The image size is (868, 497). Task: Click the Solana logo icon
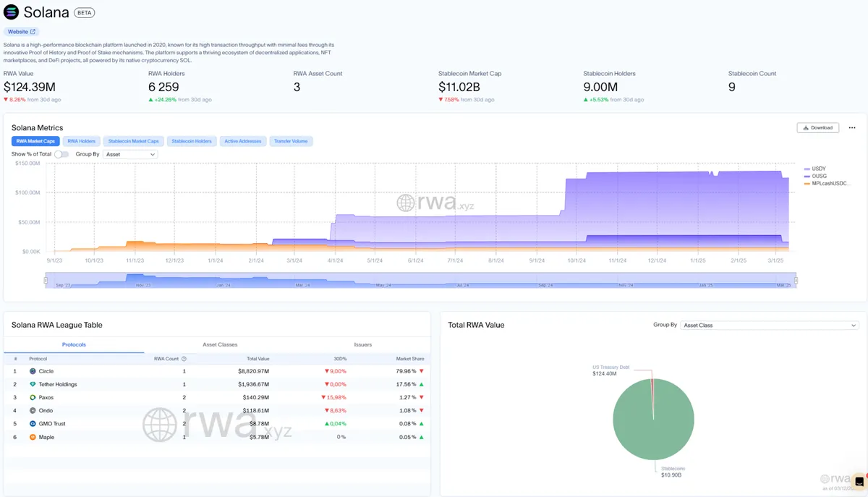coord(12,12)
